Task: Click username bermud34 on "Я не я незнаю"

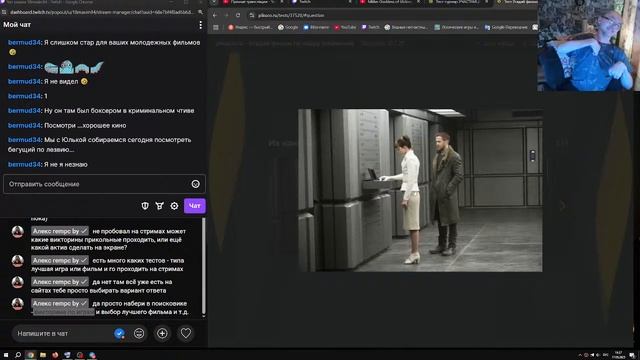Action: point(24,164)
